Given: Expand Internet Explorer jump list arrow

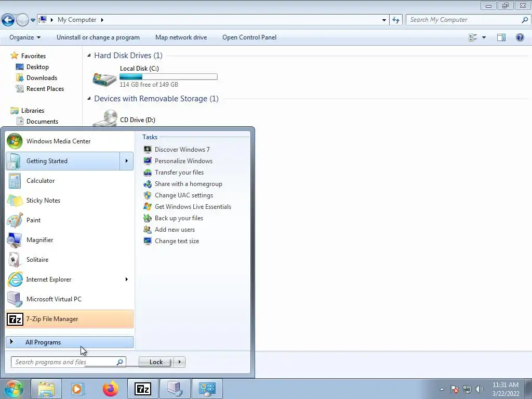Looking at the screenshot, I should tap(127, 279).
